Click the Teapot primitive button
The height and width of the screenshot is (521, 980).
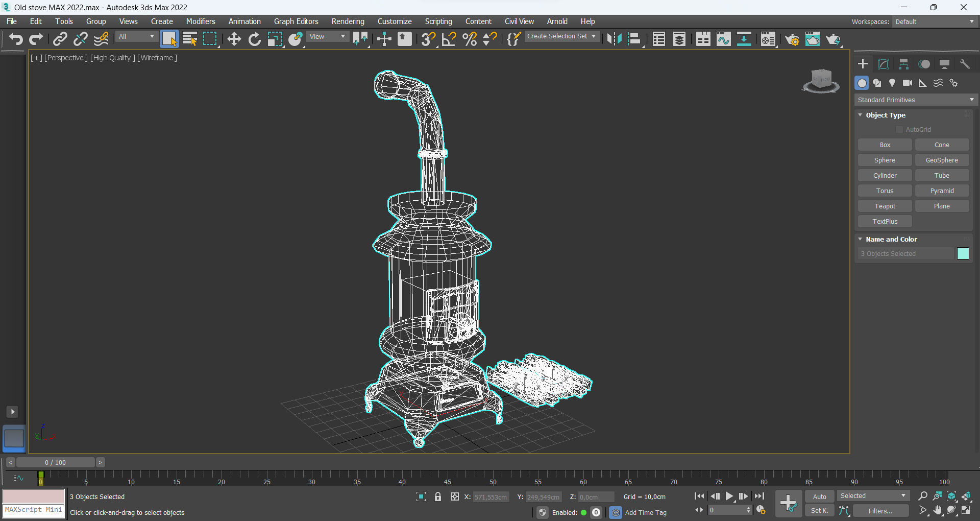pos(885,206)
